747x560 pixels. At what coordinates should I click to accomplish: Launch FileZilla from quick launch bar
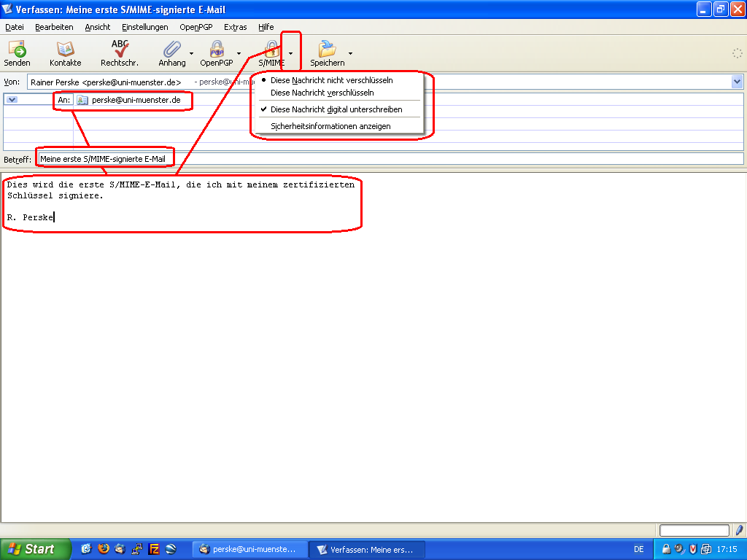(x=154, y=549)
